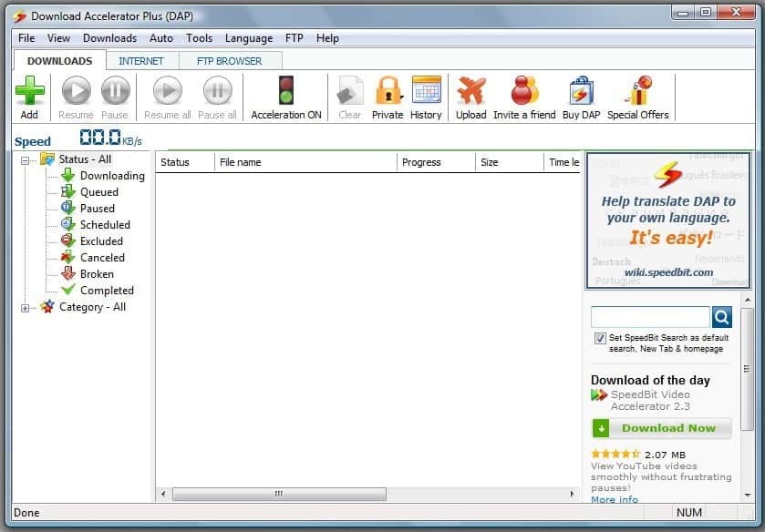The image size is (765, 532).
Task: Select the Queued status filter
Action: click(99, 192)
